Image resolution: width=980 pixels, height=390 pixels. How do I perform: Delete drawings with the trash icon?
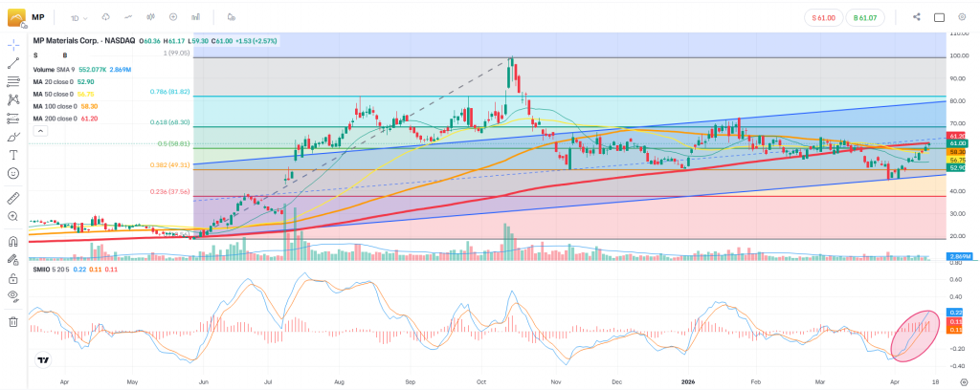click(13, 322)
